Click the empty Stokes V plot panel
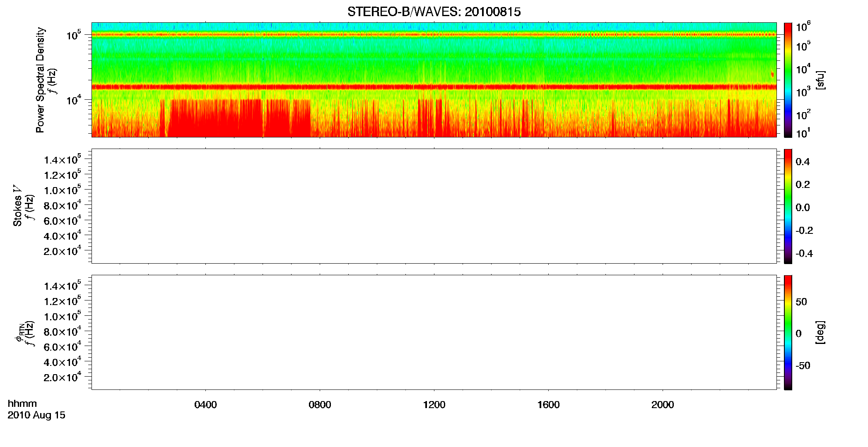868x447 pixels. pos(434,206)
